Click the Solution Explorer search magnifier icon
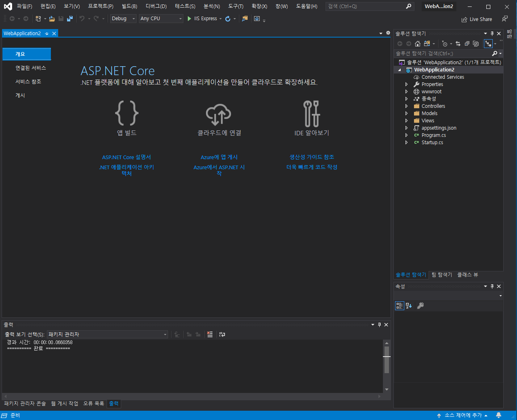The image size is (517, 420). coord(495,53)
